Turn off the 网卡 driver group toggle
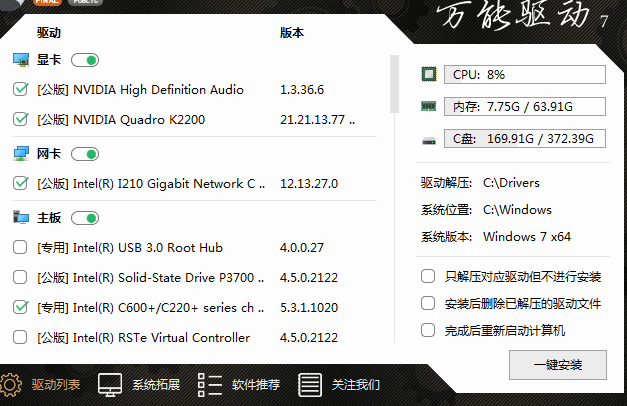This screenshot has width=627, height=406. [x=85, y=154]
